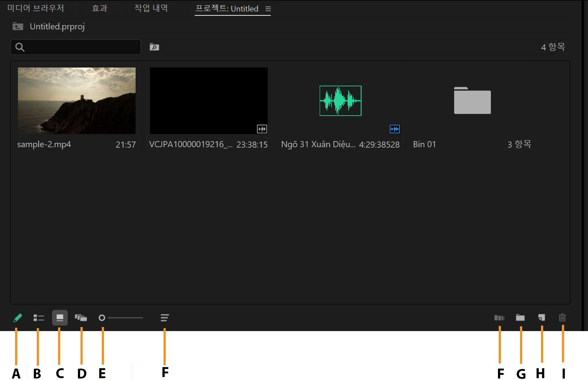Click the 23:38:15 duration text
588x380 pixels.
(x=252, y=145)
